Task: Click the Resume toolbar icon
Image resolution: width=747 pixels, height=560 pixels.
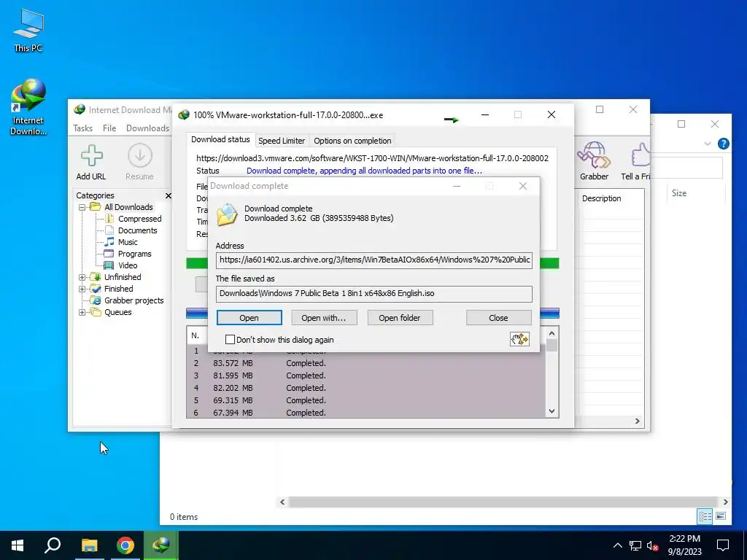Action: click(x=139, y=156)
